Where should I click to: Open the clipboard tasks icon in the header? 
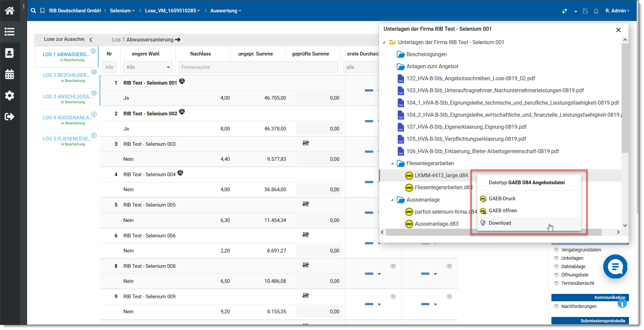(575, 11)
